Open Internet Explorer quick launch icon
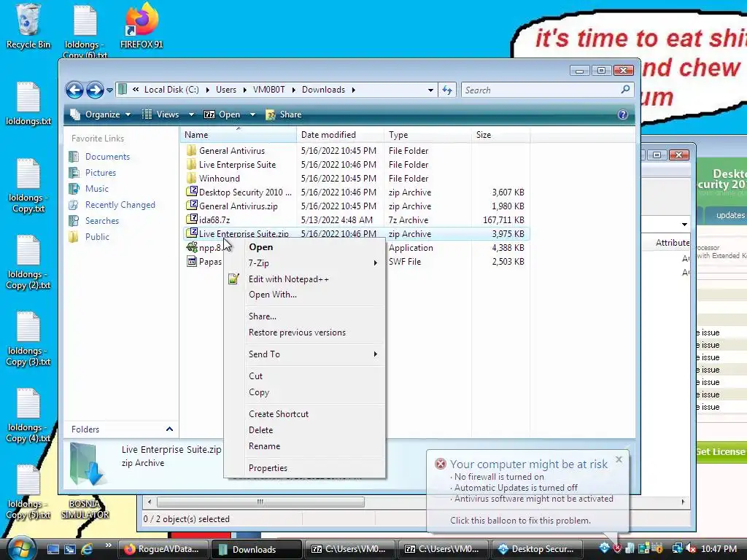This screenshot has height=560, width=747. point(88,549)
